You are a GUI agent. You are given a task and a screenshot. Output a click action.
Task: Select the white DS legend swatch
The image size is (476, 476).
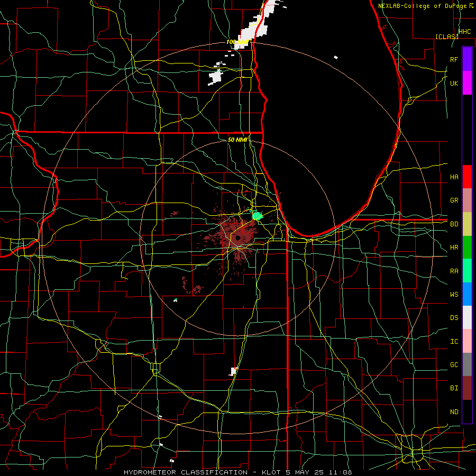[467, 317]
